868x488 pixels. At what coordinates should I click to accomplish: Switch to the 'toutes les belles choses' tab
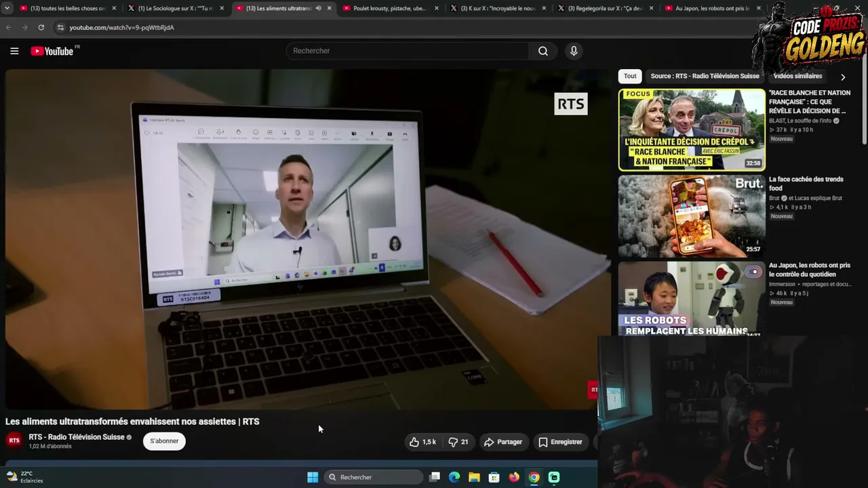pos(68,8)
